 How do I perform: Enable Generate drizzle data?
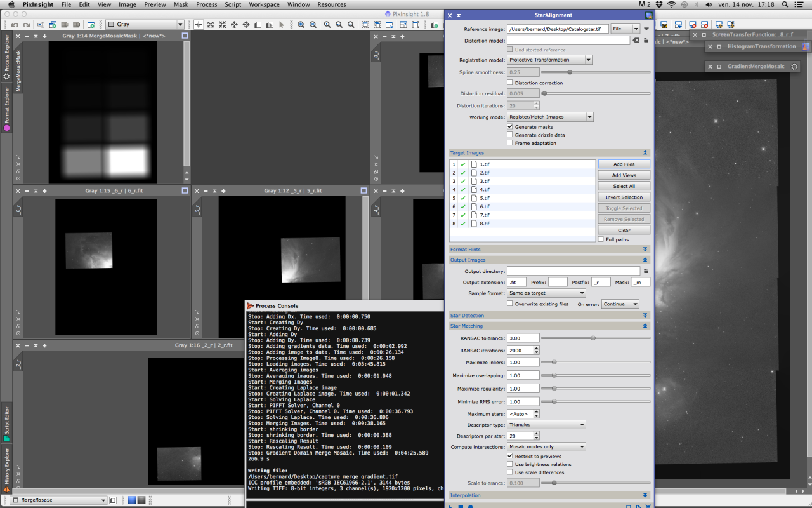[x=510, y=135]
